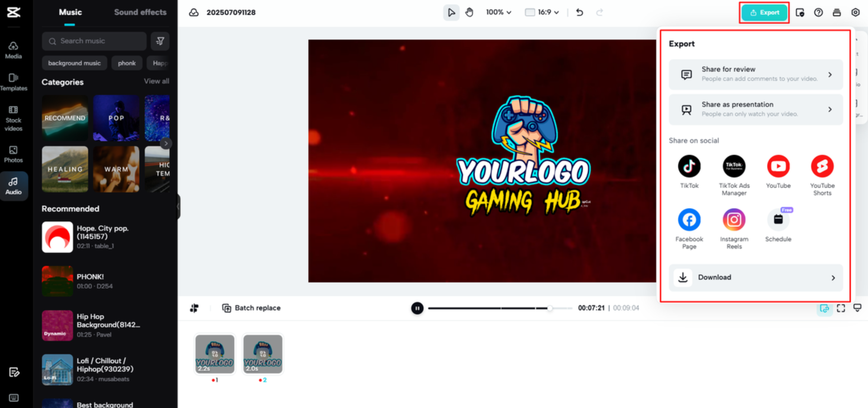
Task: Select the cursor selection tool
Action: [451, 13]
